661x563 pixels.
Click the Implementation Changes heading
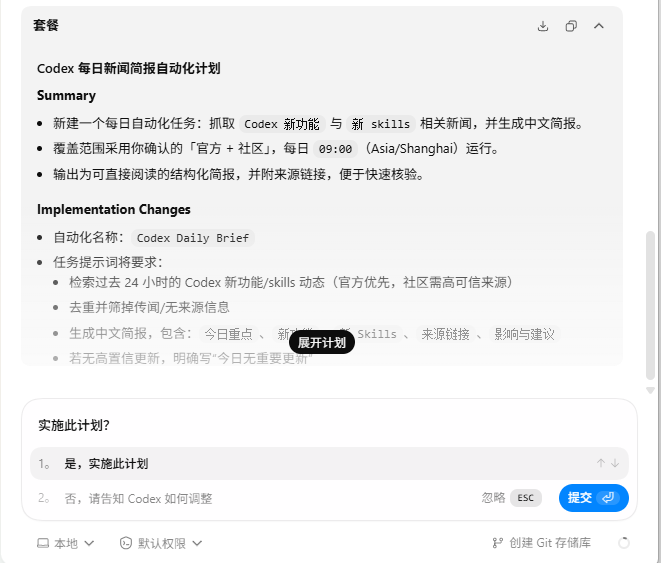(x=114, y=209)
